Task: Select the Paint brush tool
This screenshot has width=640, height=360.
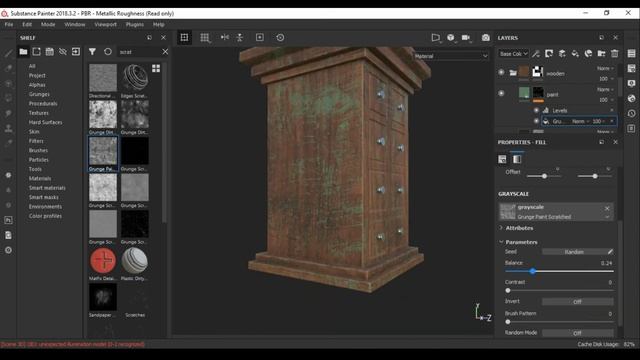Action: [x=8, y=53]
